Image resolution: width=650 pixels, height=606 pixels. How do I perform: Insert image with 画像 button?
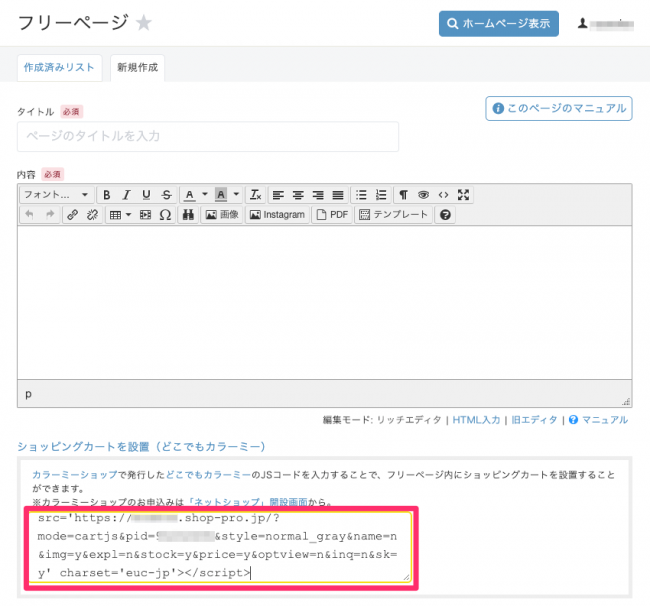[222, 215]
